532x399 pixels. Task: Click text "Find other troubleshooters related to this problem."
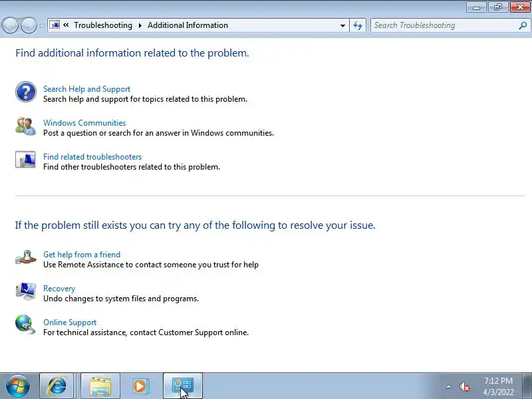pyautogui.click(x=132, y=167)
